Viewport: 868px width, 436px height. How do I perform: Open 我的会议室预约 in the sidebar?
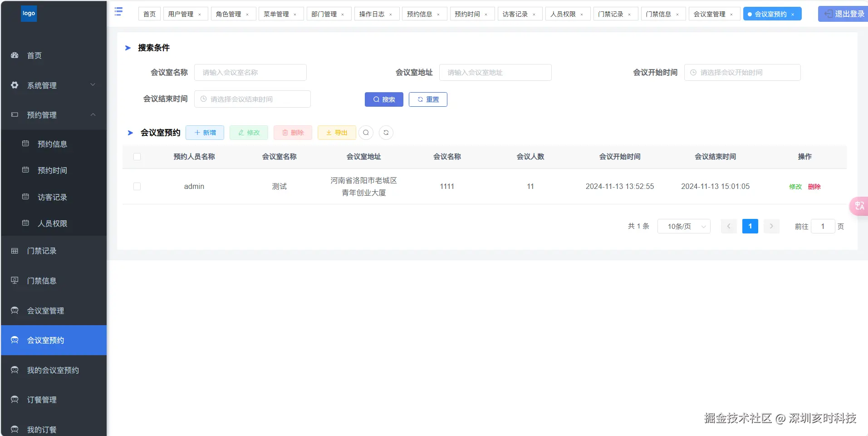(x=54, y=370)
